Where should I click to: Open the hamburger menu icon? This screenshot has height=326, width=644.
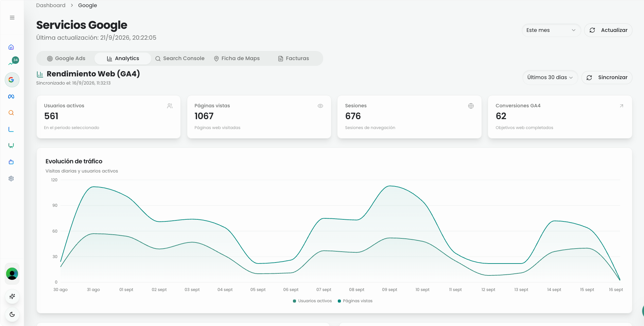tap(12, 18)
